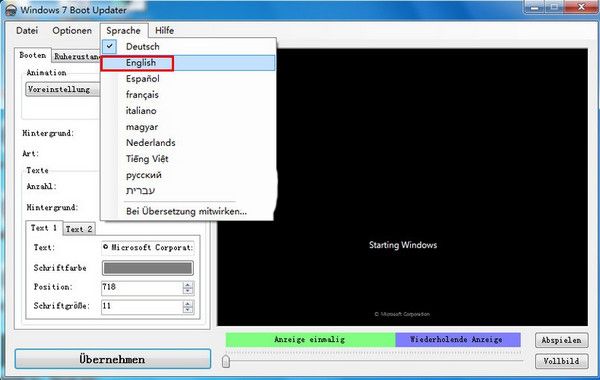Click the Microsoft Corporation preview text
Viewport: 600px width, 380px height.
[x=402, y=314]
